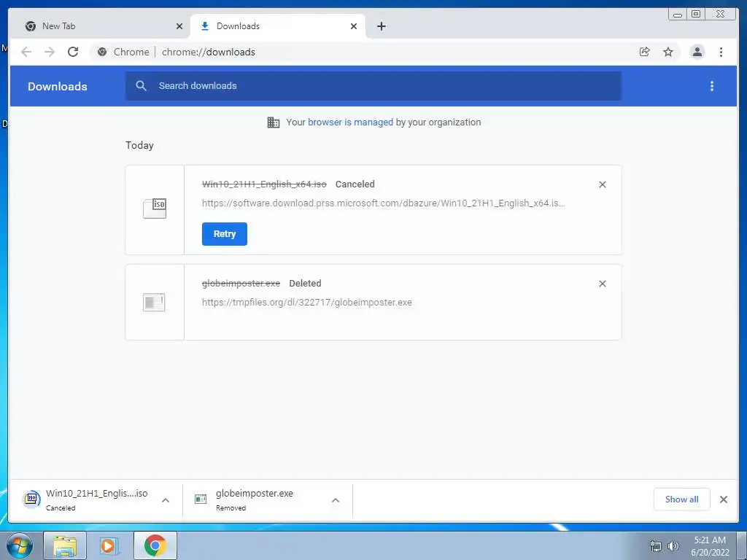747x560 pixels.
Task: Open a new browser tab
Action: (381, 26)
